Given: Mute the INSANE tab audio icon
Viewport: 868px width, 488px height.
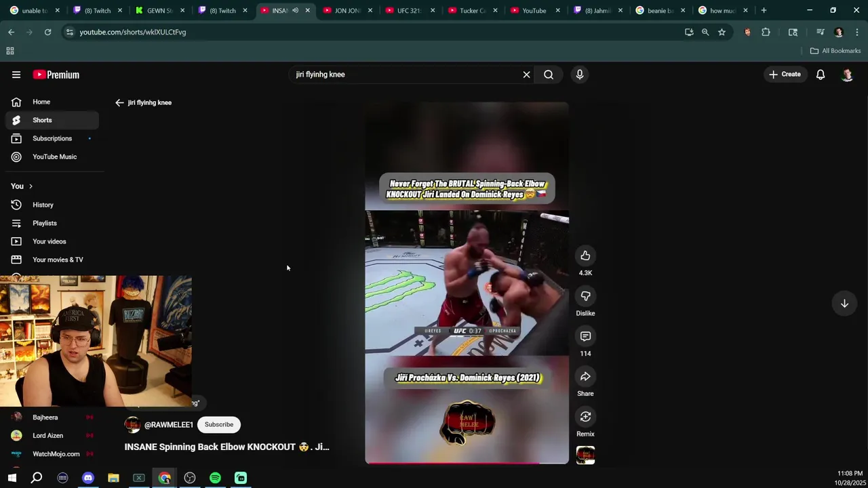Looking at the screenshot, I should point(295,10).
